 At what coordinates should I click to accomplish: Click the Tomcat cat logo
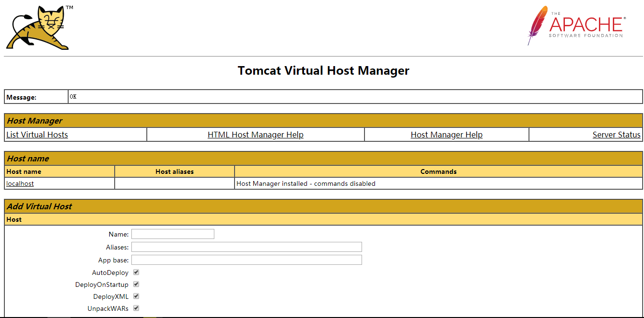click(40, 28)
